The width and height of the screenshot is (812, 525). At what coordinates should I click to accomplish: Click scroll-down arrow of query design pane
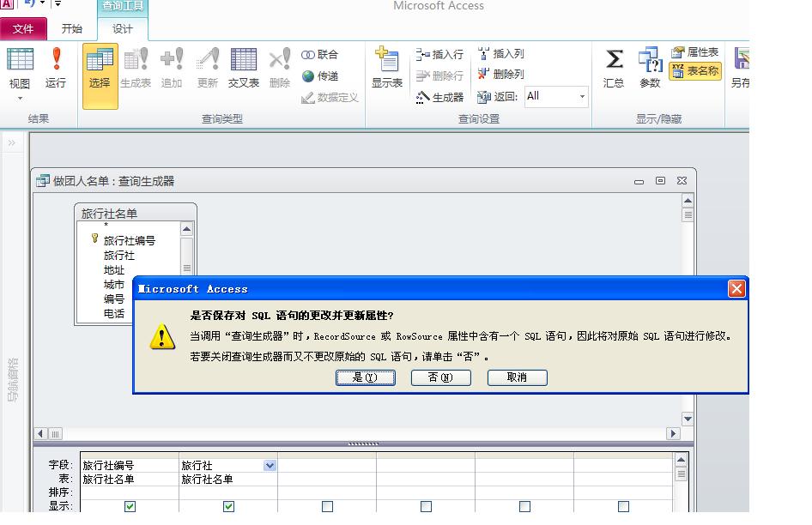(x=688, y=419)
